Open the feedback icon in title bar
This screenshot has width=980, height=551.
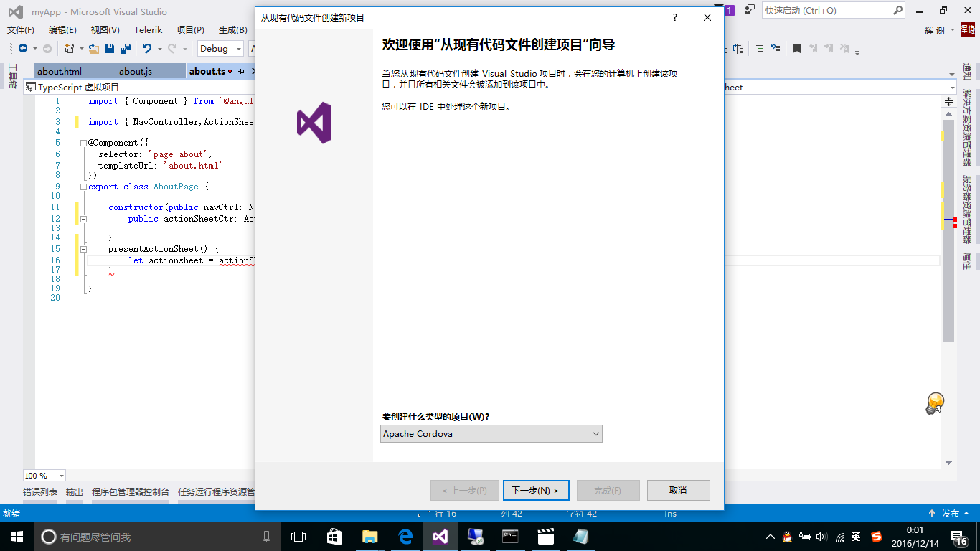[750, 10]
